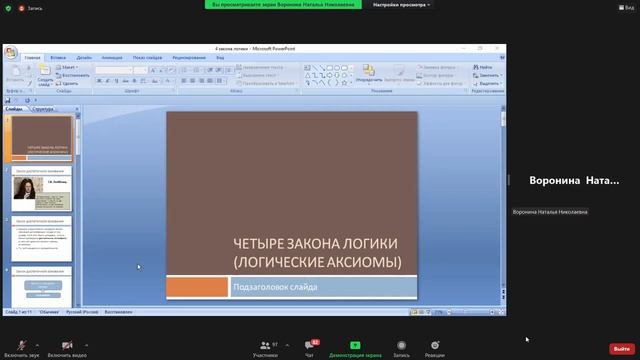Viewport: 640px width, 360px height.
Task: Click the green encryption shield icon
Action: click(8, 8)
